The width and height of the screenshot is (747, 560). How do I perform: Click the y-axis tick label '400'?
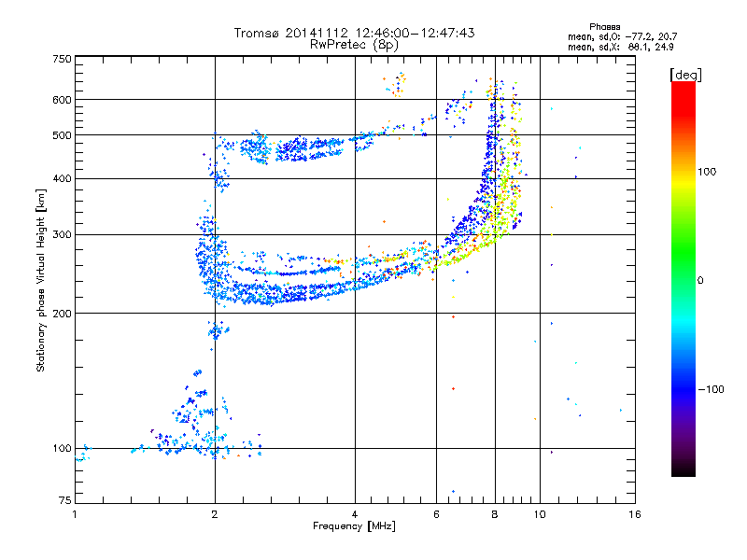click(62, 179)
